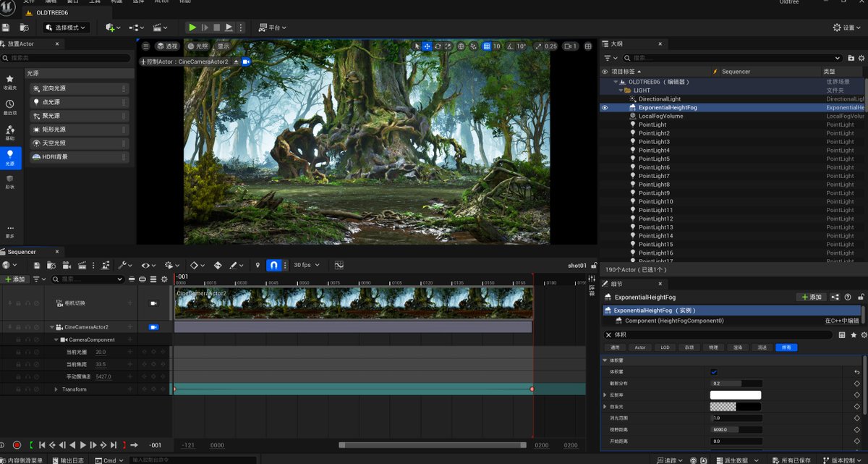Toggle the viewport grid snapping icon
Screen dimensions: 868x464
click(486, 46)
